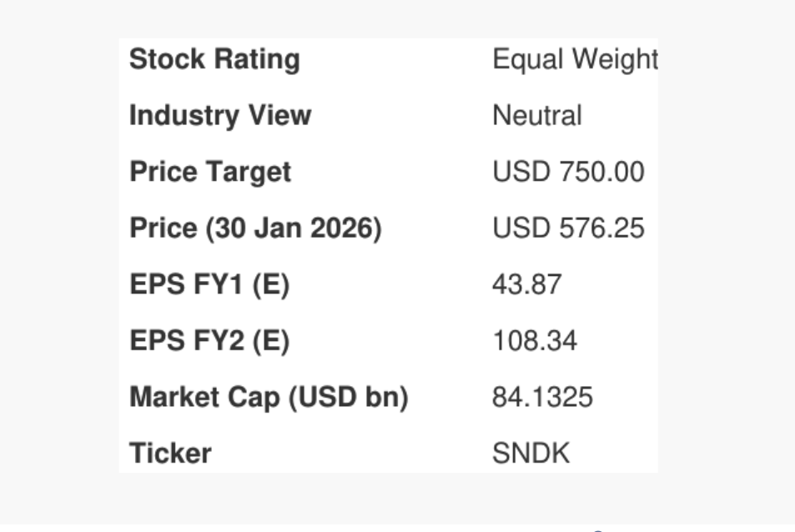Select the USD 750.00 price target
This screenshot has height=532, width=795.
[x=568, y=172]
